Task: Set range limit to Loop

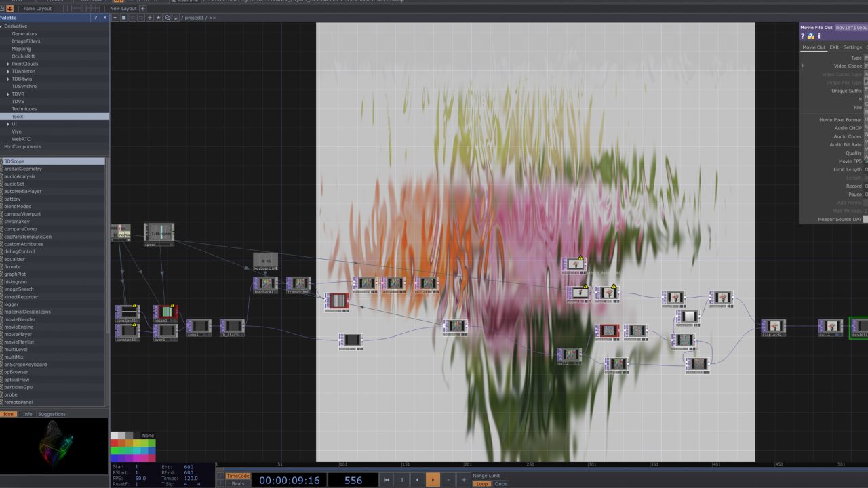Action: [x=482, y=483]
